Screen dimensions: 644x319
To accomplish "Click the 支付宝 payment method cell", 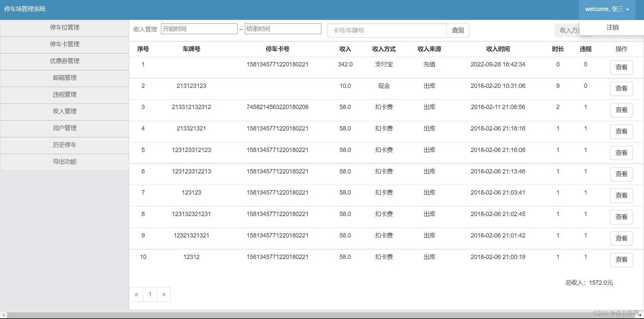I will 384,64.
